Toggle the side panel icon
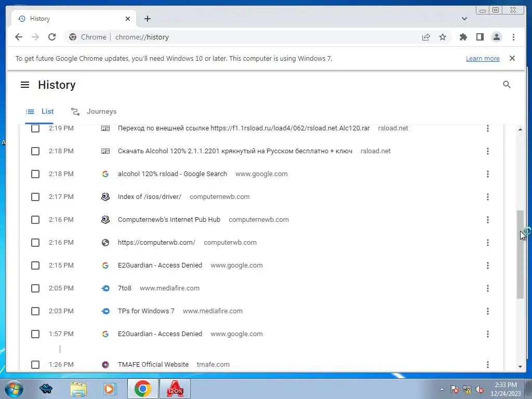This screenshot has height=399, width=532. (x=480, y=37)
